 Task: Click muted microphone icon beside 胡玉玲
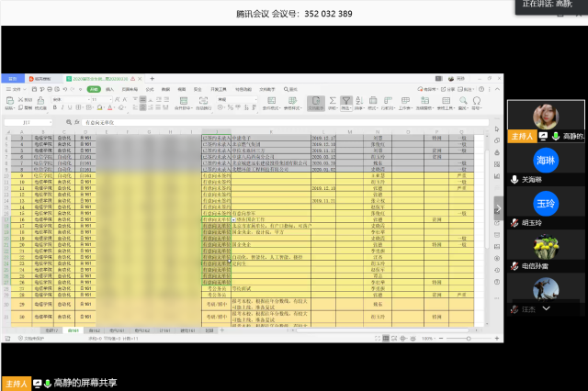[514, 222]
